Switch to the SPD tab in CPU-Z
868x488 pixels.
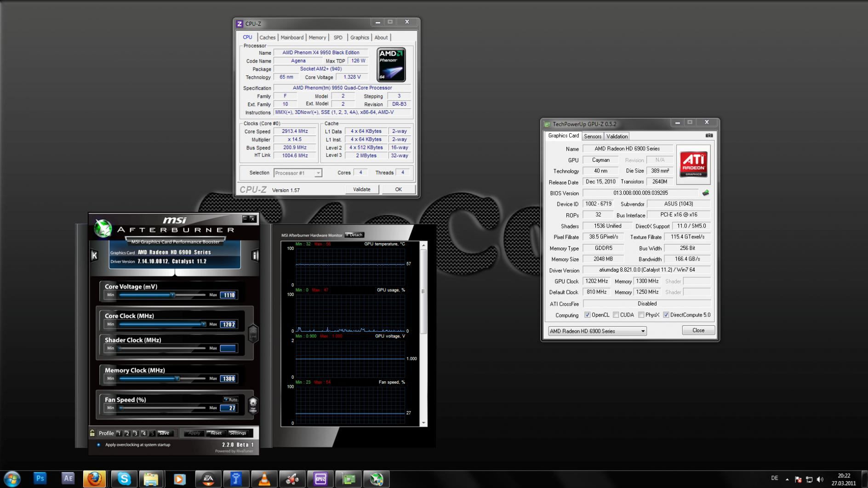click(338, 38)
